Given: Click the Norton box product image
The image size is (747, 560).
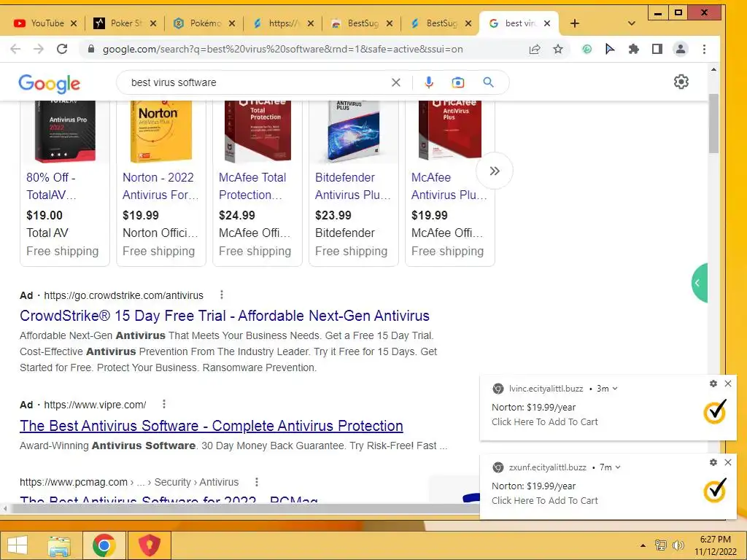Looking at the screenshot, I should pos(161,131).
